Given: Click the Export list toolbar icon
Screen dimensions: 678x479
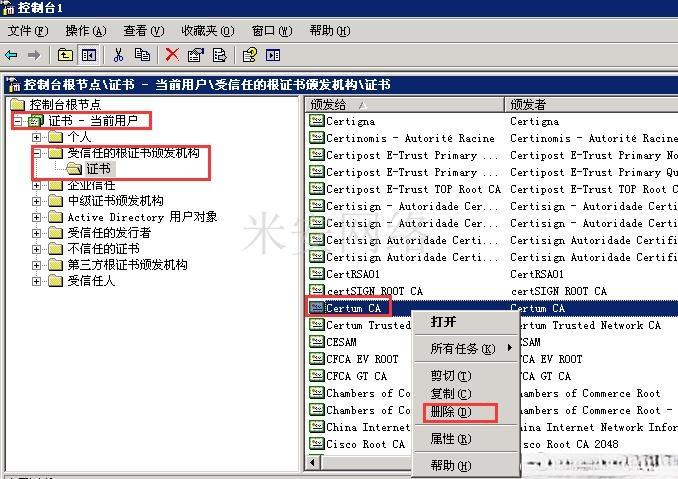Looking at the screenshot, I should [x=220, y=55].
